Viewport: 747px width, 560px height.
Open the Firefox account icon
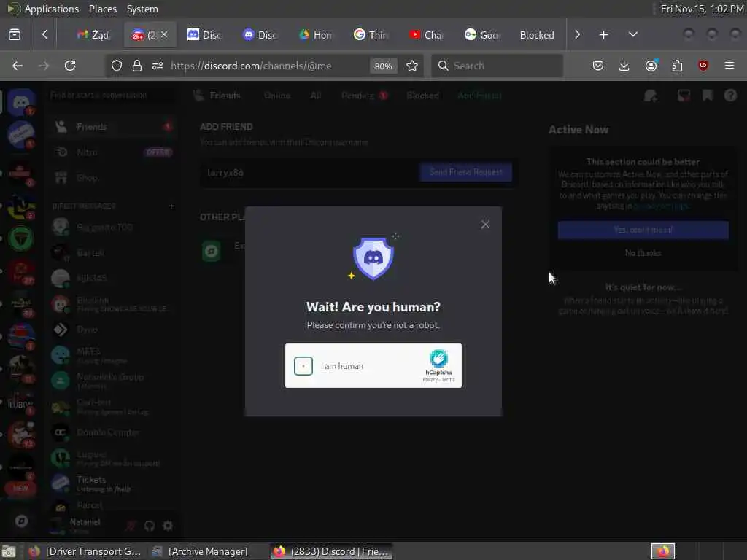tap(651, 66)
